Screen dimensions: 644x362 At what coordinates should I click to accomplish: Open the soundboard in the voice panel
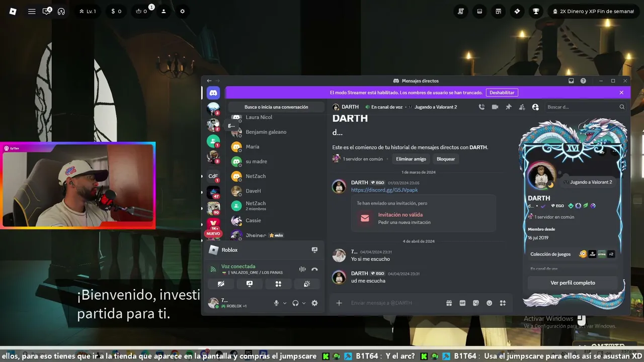(x=307, y=284)
